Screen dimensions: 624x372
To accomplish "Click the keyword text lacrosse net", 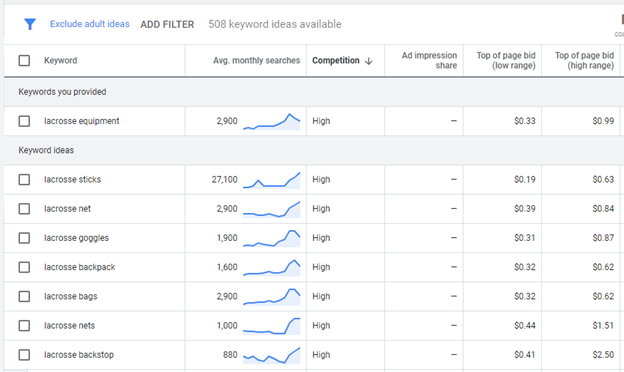I will [67, 208].
